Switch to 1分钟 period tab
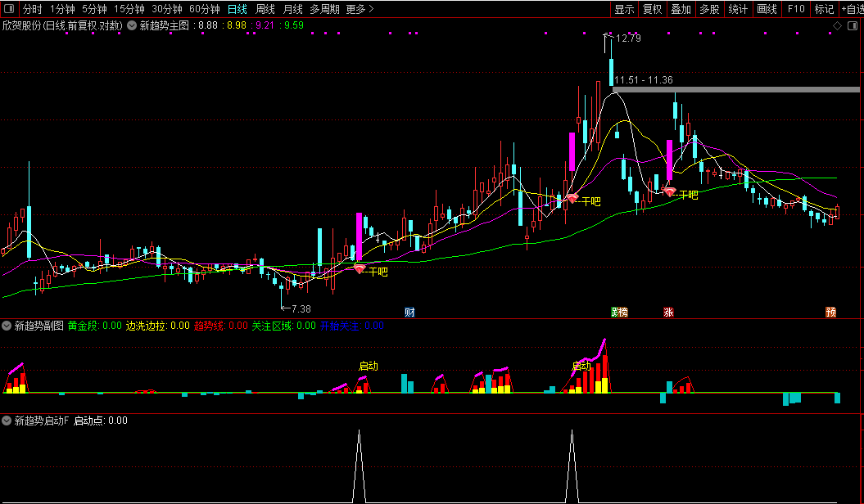 tap(62, 9)
